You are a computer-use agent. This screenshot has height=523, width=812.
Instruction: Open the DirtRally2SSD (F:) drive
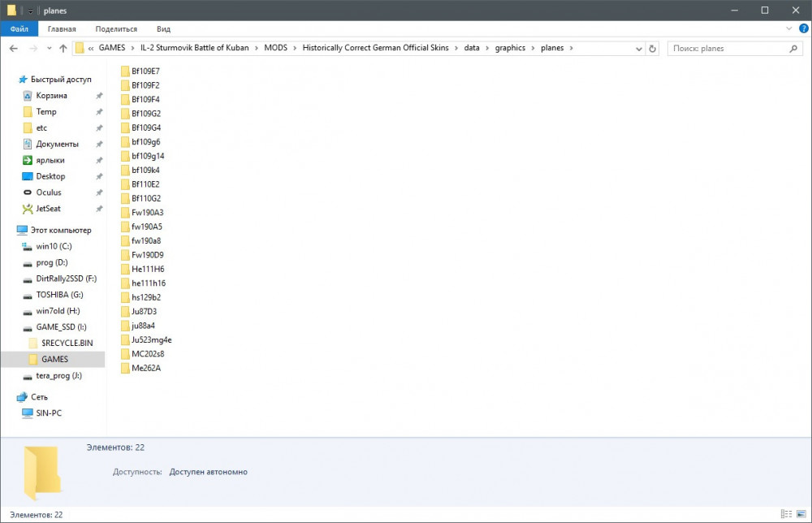coord(67,279)
